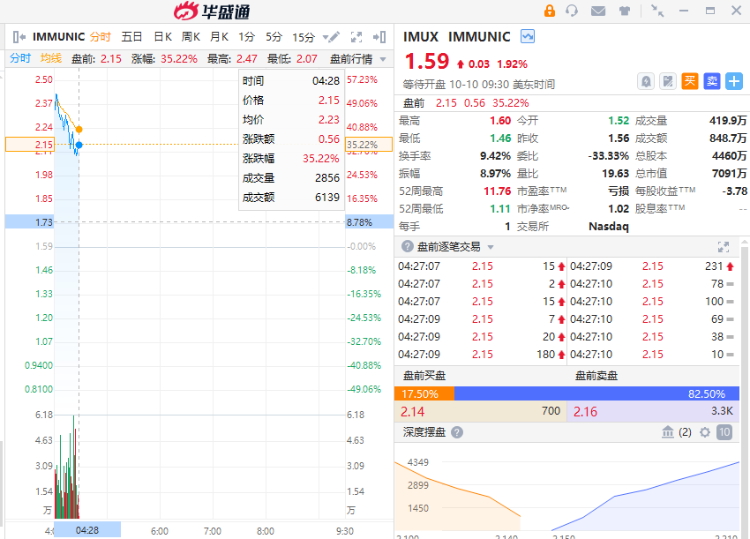Click the orange lock icon in title bar
This screenshot has height=539, width=750.
pos(549,11)
